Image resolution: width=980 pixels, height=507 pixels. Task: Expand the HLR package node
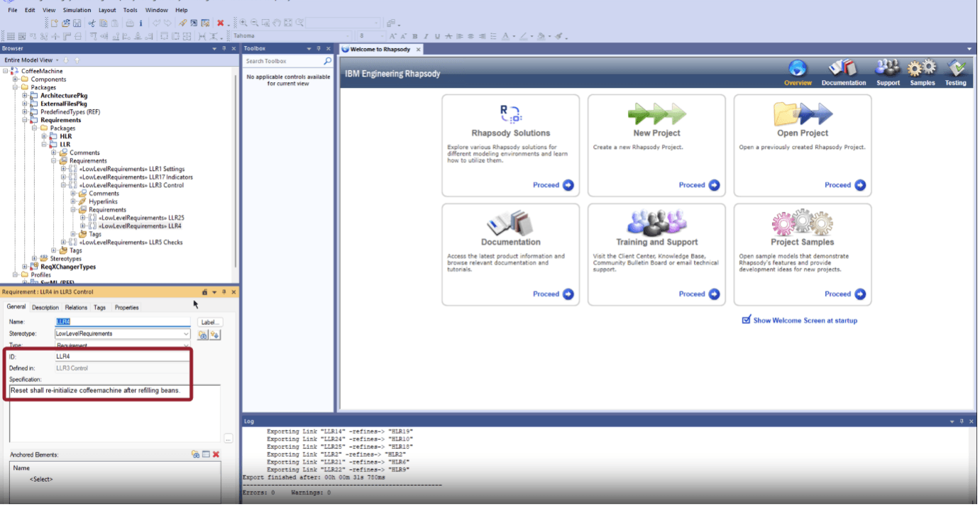tap(44, 136)
